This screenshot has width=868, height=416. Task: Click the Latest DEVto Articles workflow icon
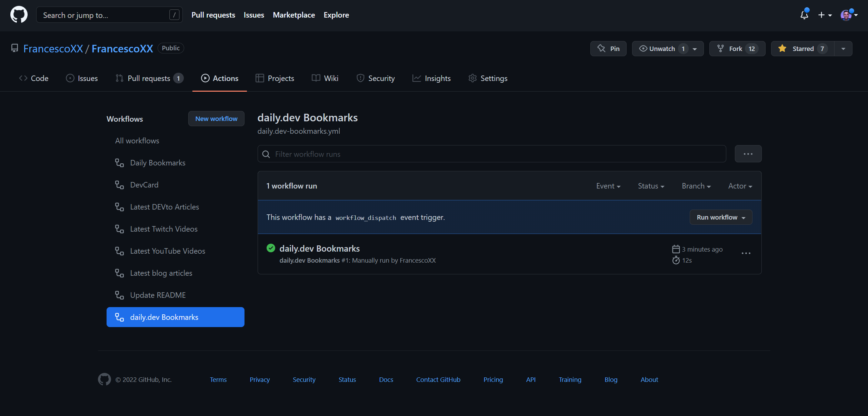(119, 207)
